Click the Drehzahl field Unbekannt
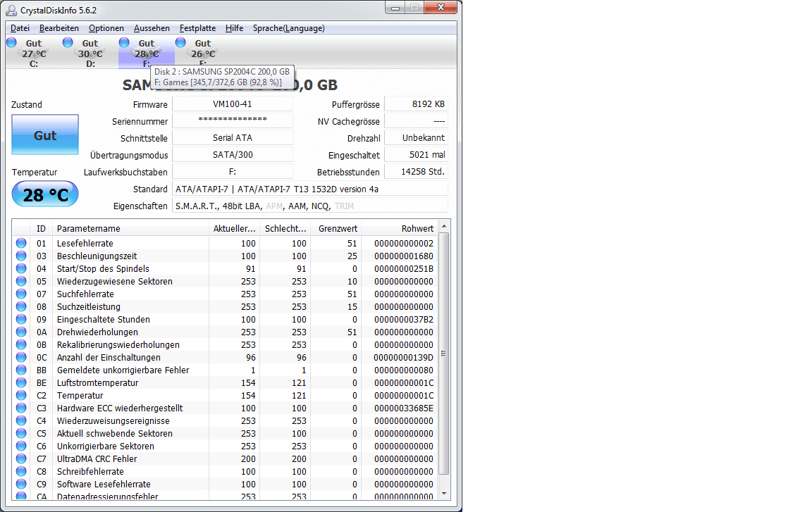The height and width of the screenshot is (512, 812). pos(417,137)
